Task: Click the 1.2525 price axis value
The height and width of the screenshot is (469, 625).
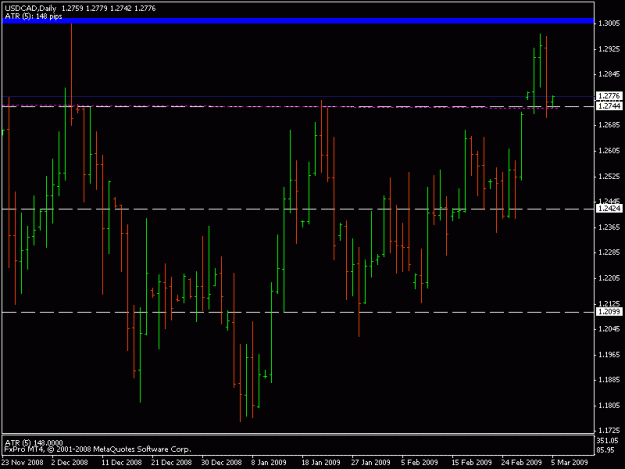Action: (x=609, y=176)
